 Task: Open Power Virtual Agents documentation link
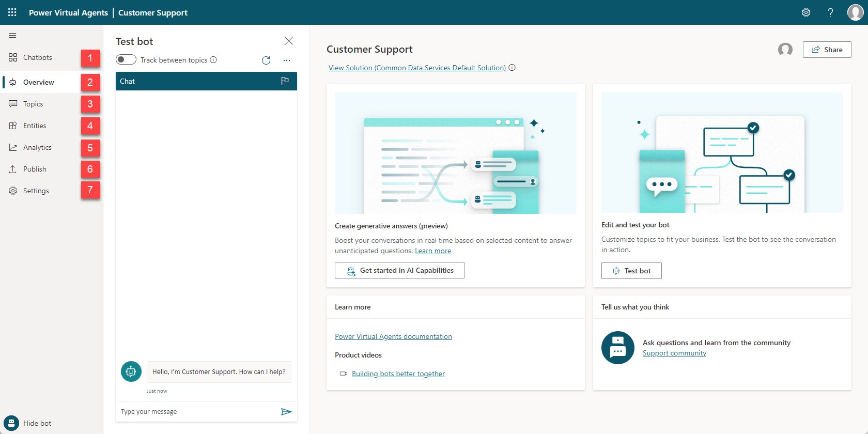(393, 336)
